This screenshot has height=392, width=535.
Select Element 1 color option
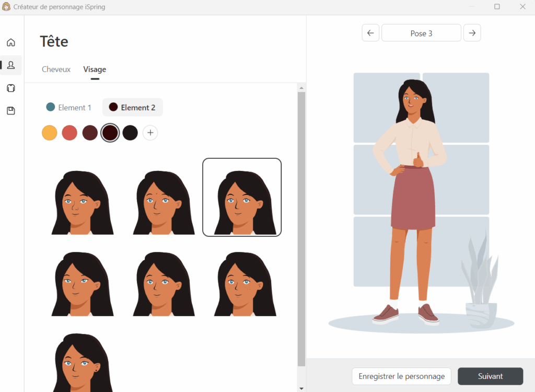[69, 108]
